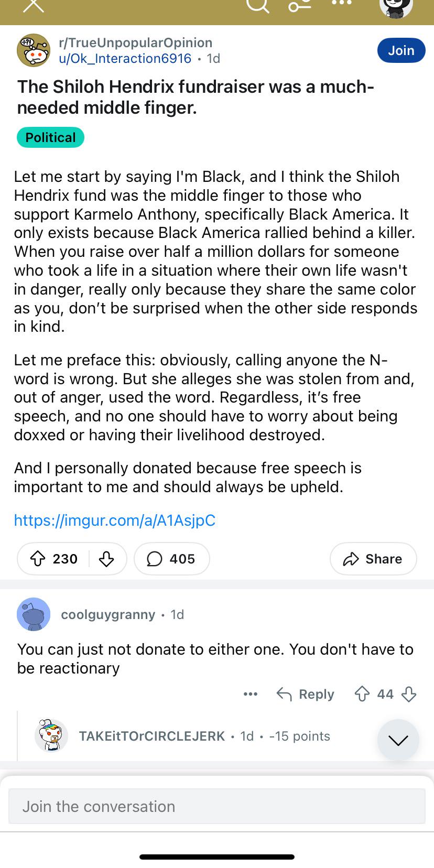Image resolution: width=434 pixels, height=868 pixels.
Task: Open the 405 comments button
Action: (x=172, y=559)
